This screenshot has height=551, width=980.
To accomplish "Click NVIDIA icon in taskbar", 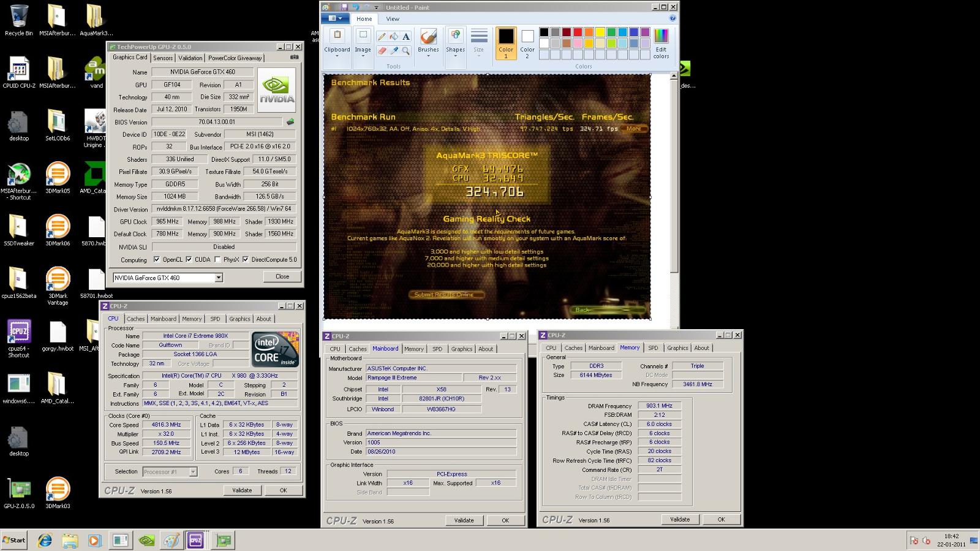I will tap(146, 540).
